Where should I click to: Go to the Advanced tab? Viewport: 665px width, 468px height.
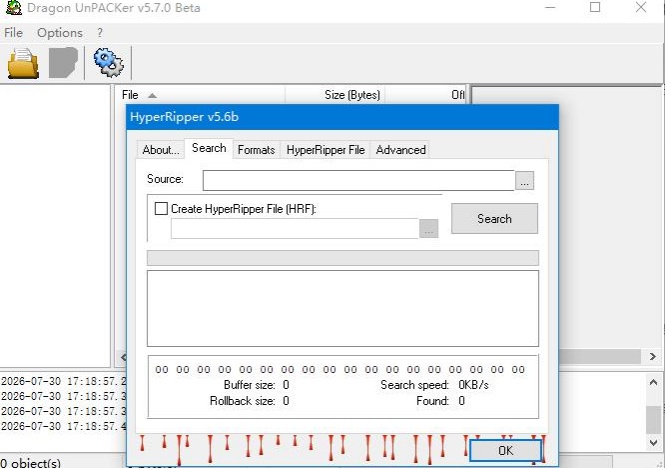[x=401, y=150]
